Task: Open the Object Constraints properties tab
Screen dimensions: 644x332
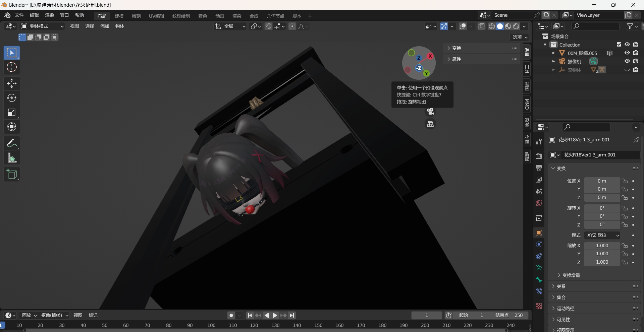Action: 539,256
